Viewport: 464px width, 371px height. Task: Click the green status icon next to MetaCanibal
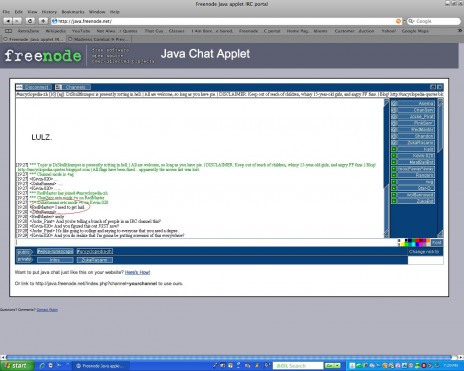(394, 162)
